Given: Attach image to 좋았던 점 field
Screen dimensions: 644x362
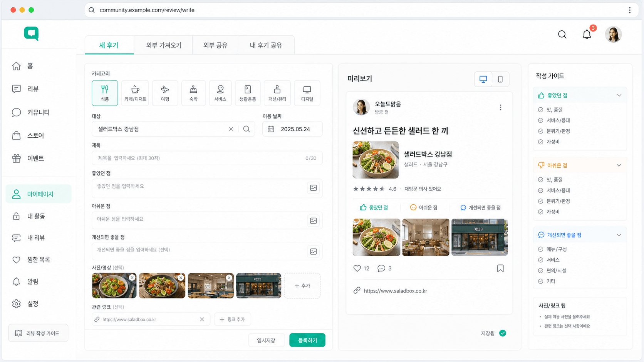Looking at the screenshot, I should 314,188.
